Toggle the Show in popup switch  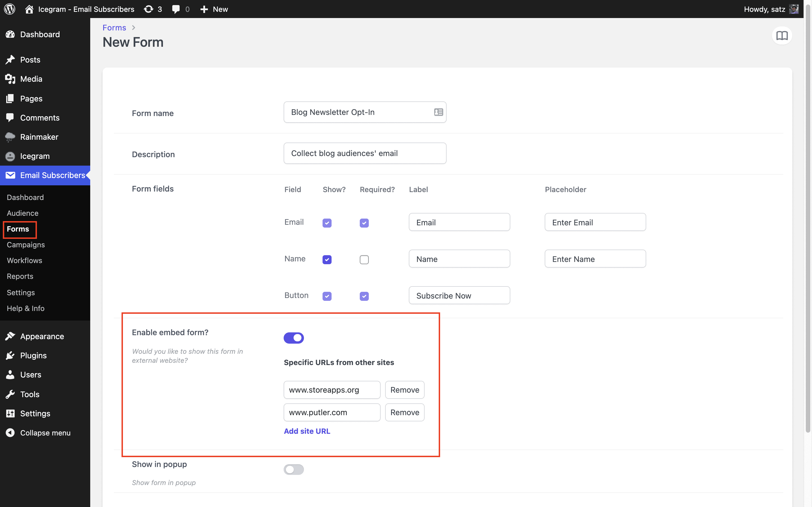pyautogui.click(x=294, y=468)
